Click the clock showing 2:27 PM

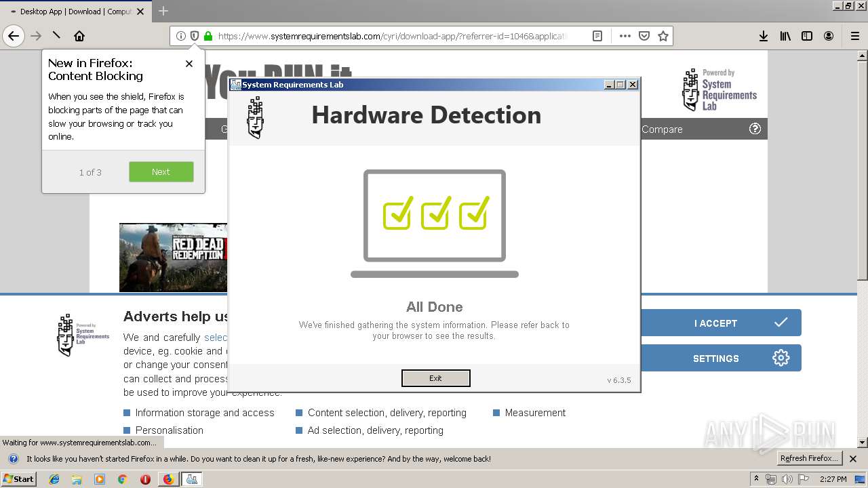coord(833,479)
